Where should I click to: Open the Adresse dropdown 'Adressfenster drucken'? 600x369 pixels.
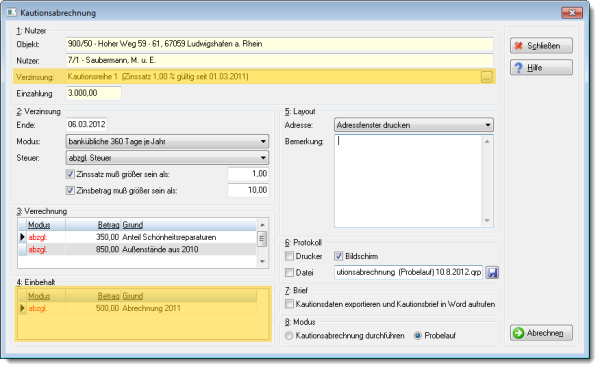tap(414, 125)
